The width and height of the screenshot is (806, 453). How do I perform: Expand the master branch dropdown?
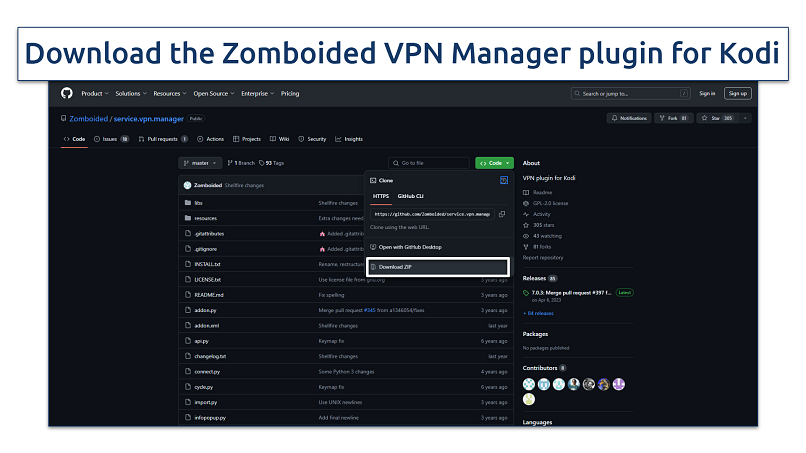(199, 163)
